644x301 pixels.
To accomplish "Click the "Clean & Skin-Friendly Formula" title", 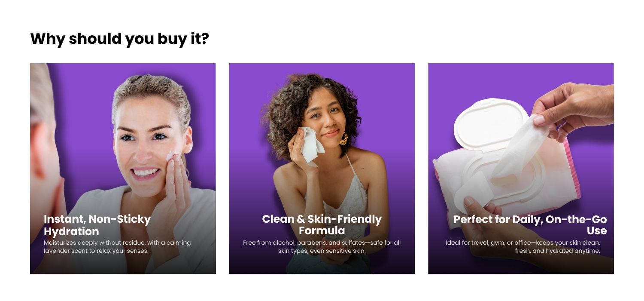I will [322, 224].
